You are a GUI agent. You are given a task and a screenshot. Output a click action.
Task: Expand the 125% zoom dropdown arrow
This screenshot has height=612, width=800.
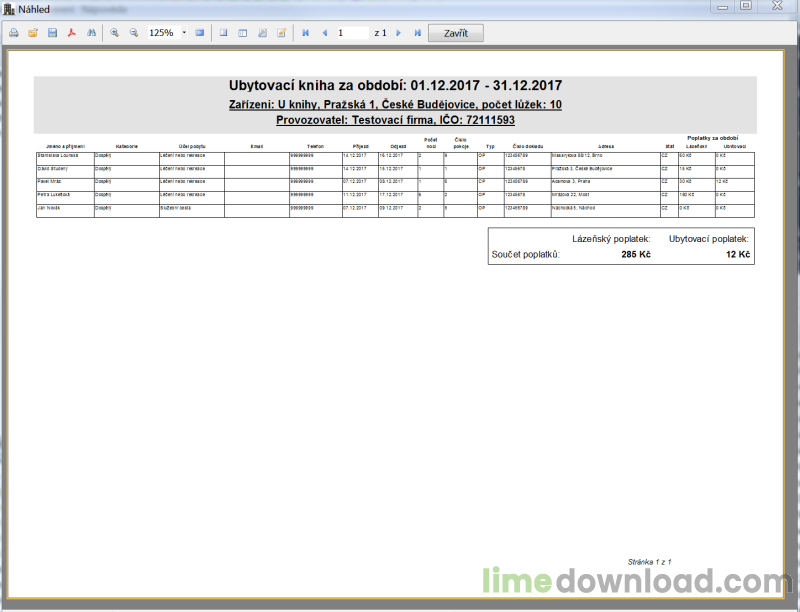click(184, 33)
